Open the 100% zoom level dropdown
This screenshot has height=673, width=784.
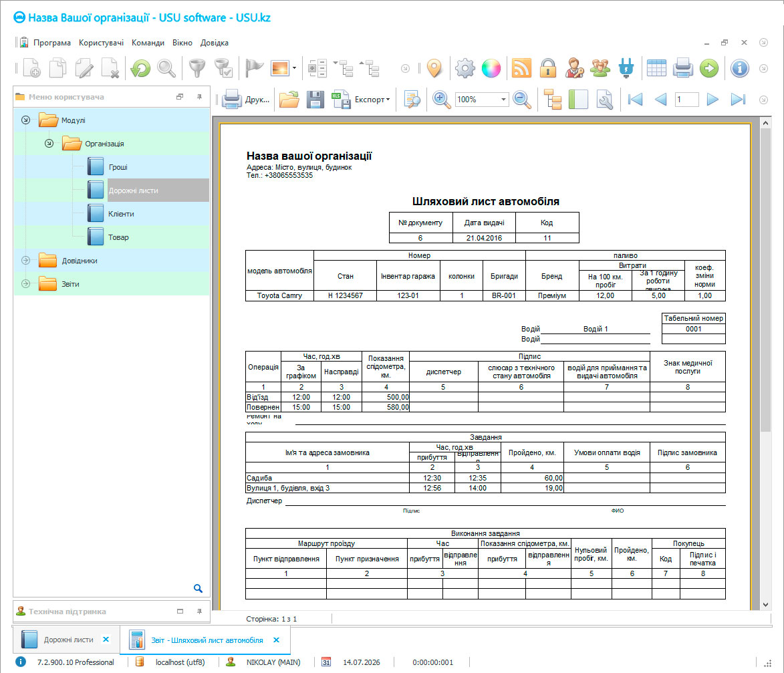(x=503, y=100)
